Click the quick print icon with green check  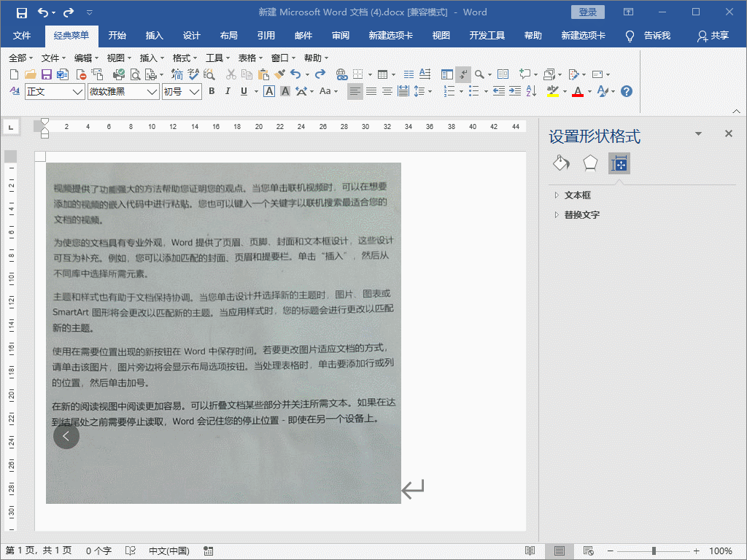118,74
